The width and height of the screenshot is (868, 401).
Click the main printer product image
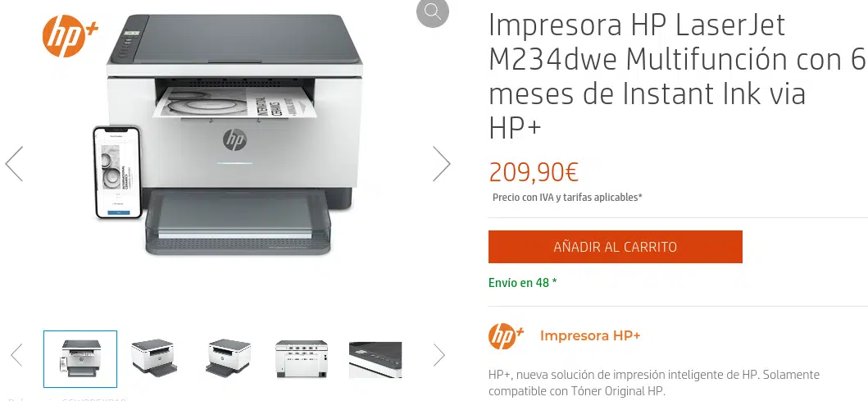[x=227, y=135]
